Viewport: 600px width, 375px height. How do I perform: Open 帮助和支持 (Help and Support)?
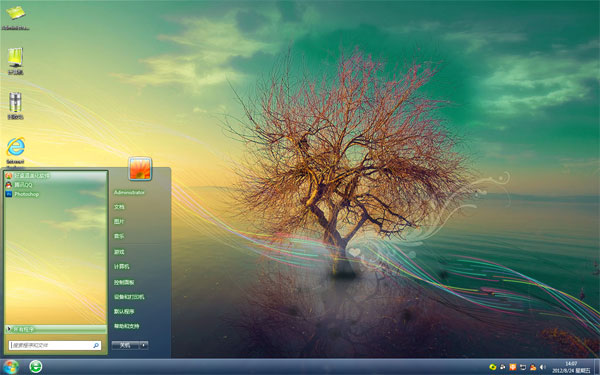tap(126, 326)
